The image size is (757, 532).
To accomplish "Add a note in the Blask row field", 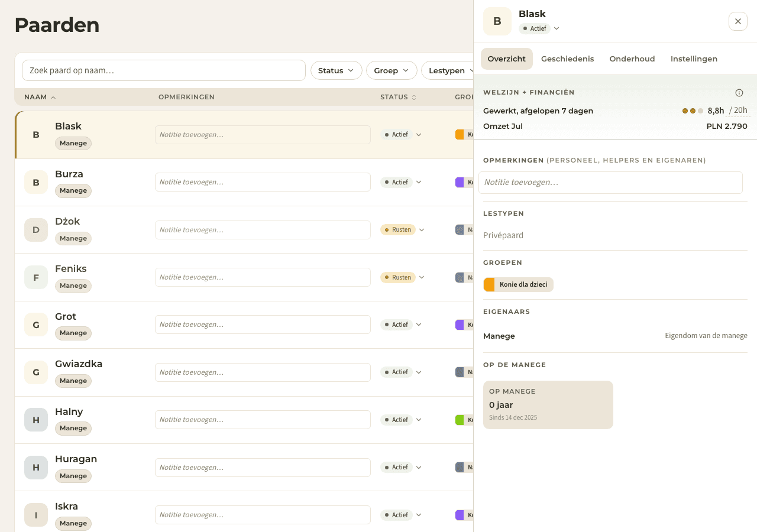I will 263,135.
